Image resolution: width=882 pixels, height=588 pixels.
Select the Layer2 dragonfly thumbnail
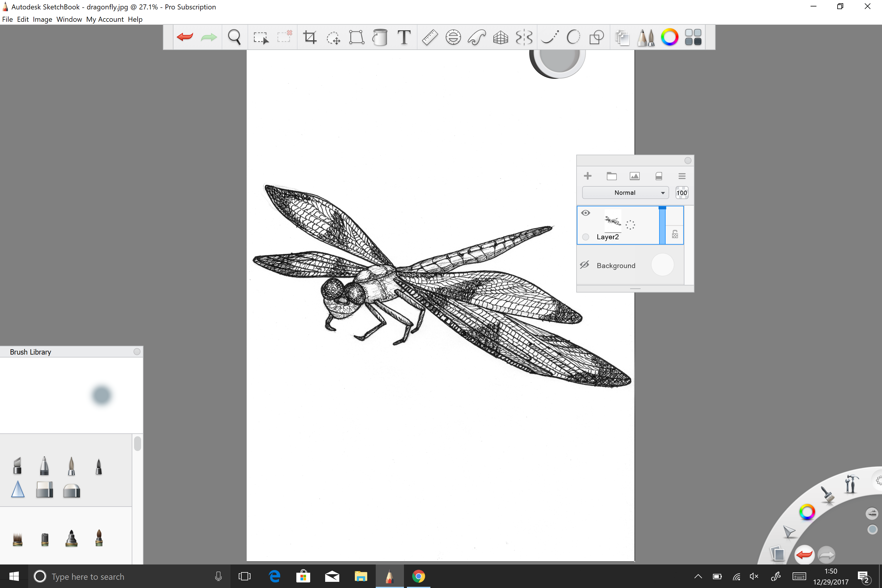click(x=612, y=221)
